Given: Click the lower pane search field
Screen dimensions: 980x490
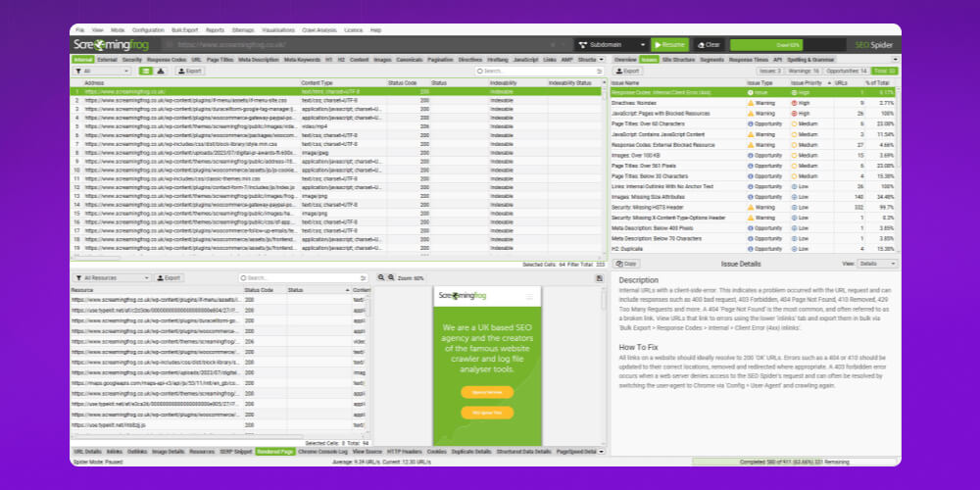Looking at the screenshot, I should [303, 277].
